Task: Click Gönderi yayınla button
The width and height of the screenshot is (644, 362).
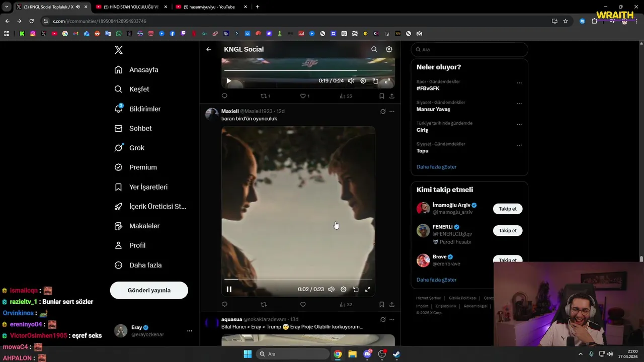Action: click(x=149, y=290)
